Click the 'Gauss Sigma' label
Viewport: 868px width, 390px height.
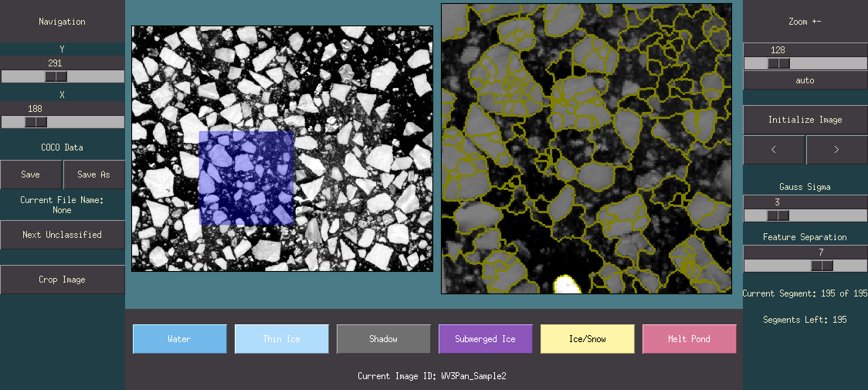point(805,187)
